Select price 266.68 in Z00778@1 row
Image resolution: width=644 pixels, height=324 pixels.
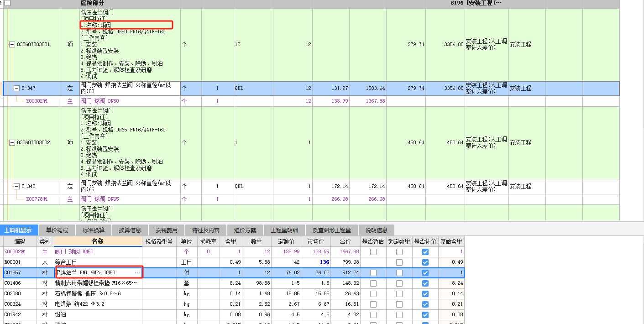(x=331, y=199)
